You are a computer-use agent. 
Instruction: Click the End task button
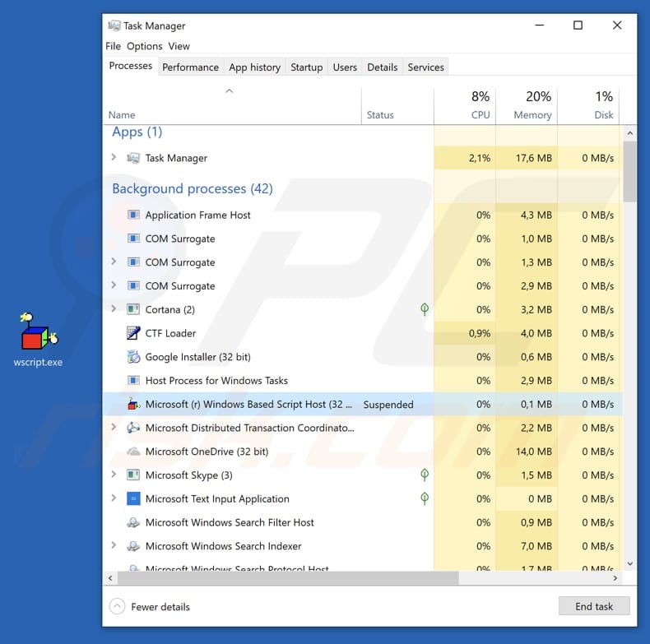point(594,606)
